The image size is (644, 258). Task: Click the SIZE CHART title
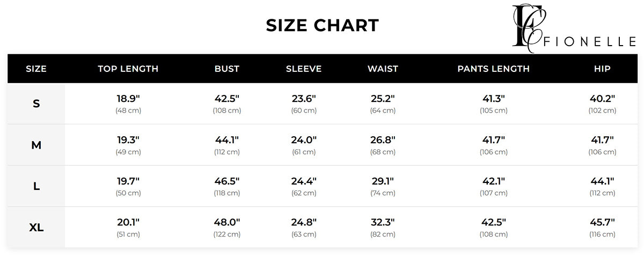coord(323,25)
